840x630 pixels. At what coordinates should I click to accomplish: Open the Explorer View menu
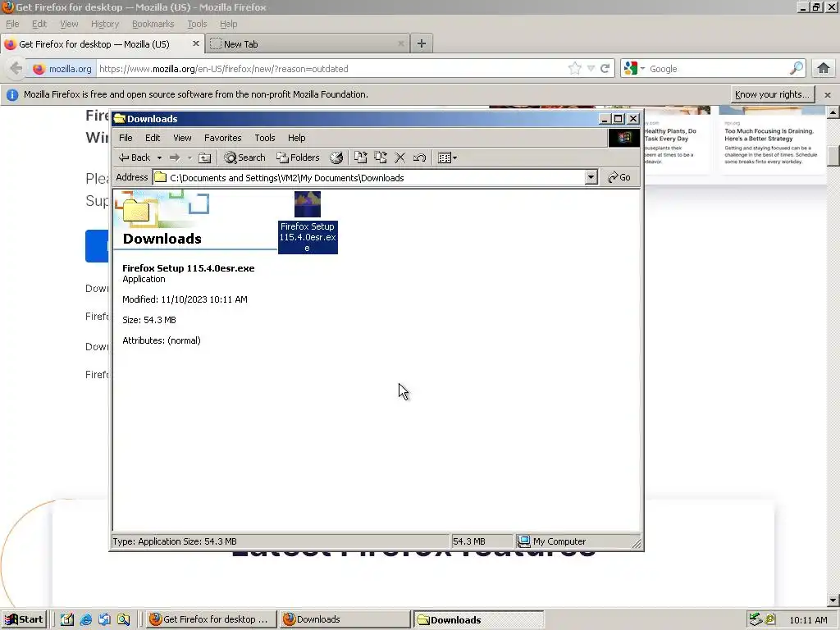pyautogui.click(x=182, y=138)
